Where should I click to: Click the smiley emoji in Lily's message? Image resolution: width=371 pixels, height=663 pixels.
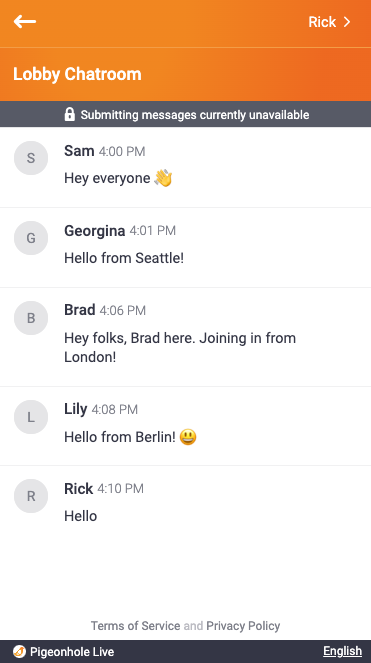pos(188,437)
